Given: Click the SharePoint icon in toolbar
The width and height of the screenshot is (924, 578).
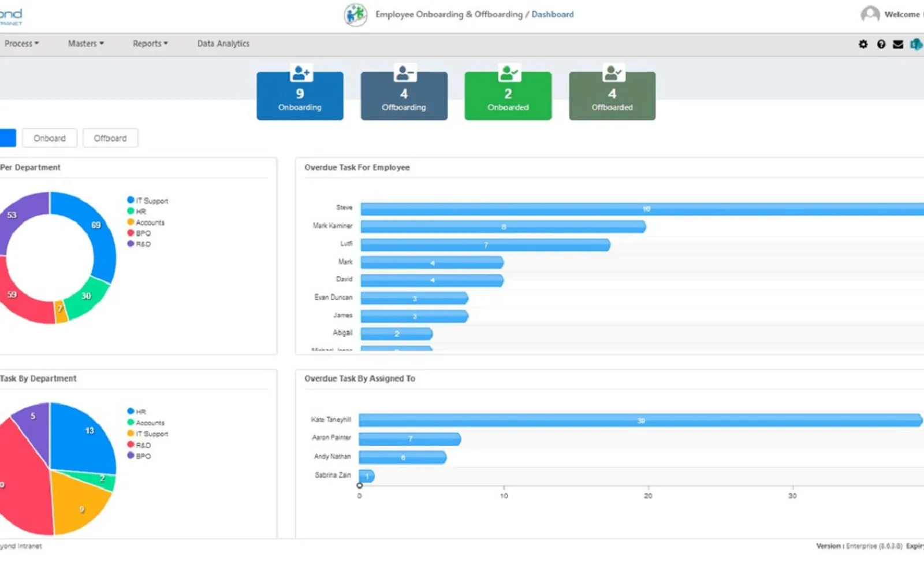Looking at the screenshot, I should click(916, 44).
